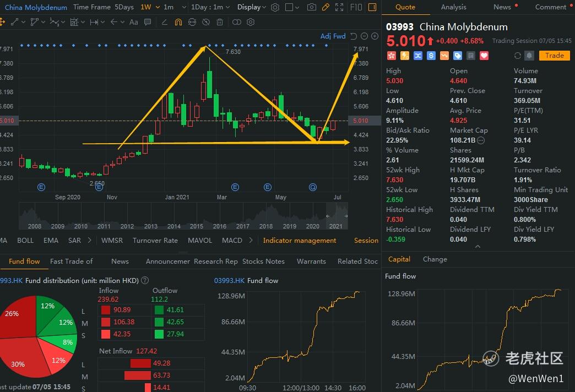Viewport: 575px width, 392px height.
Task: Expand the 1W period dropdown arrow
Action: click(x=158, y=7)
